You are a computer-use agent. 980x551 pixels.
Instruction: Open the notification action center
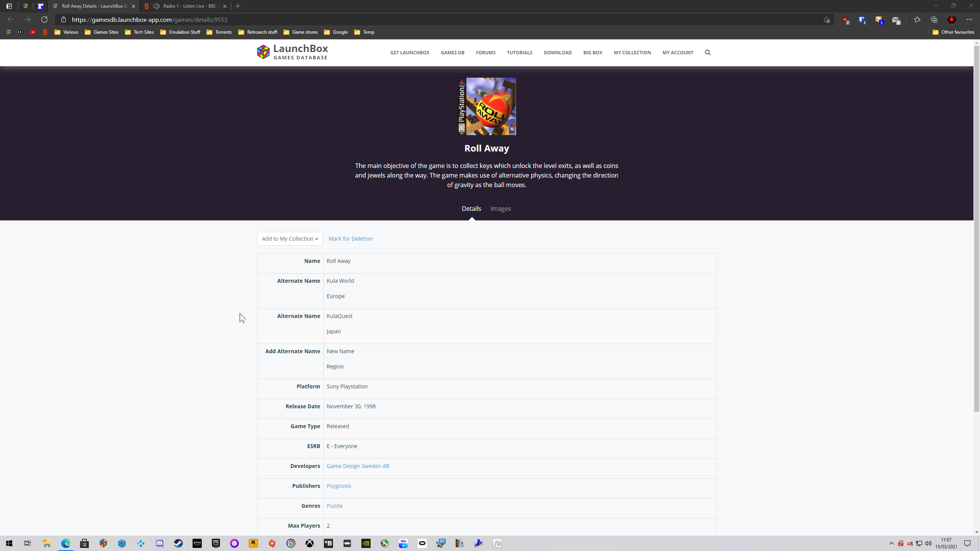967,543
